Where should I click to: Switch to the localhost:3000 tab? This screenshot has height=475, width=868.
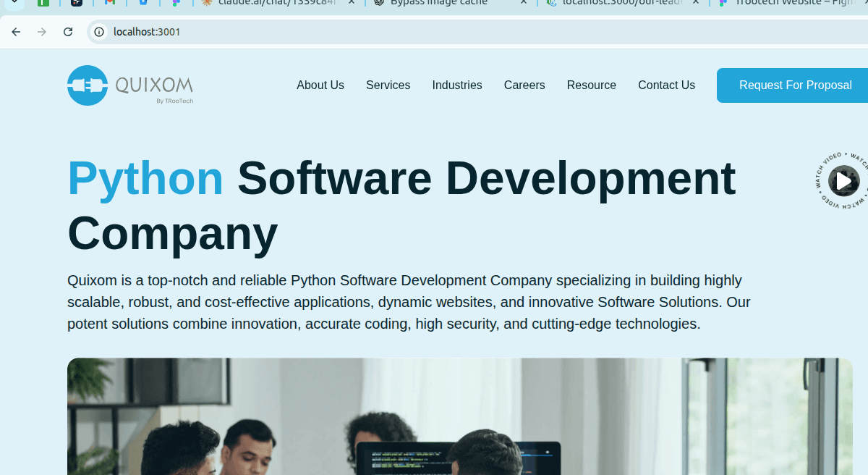click(622, 2)
